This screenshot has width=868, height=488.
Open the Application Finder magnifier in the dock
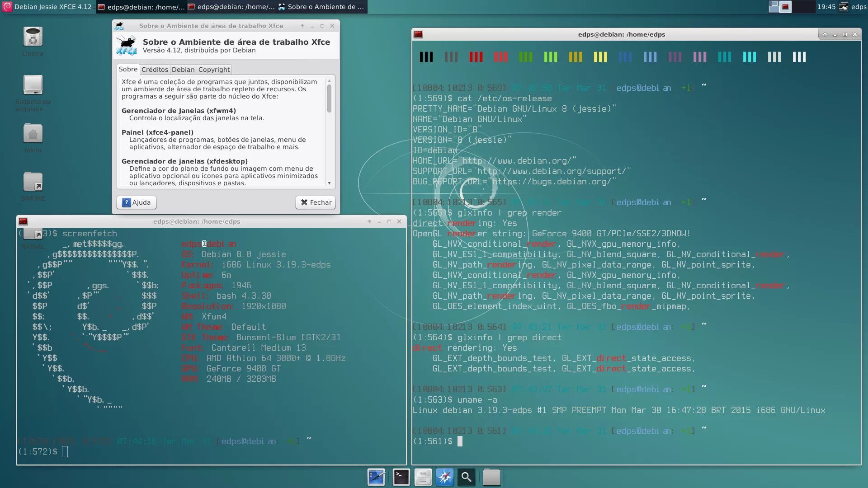[467, 477]
